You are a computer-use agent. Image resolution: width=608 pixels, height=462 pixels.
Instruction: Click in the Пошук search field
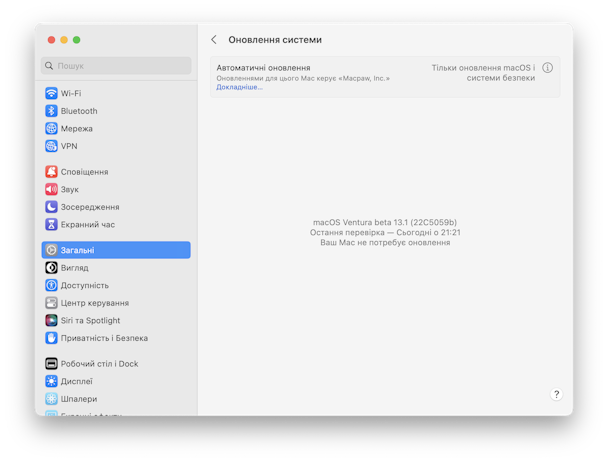116,66
